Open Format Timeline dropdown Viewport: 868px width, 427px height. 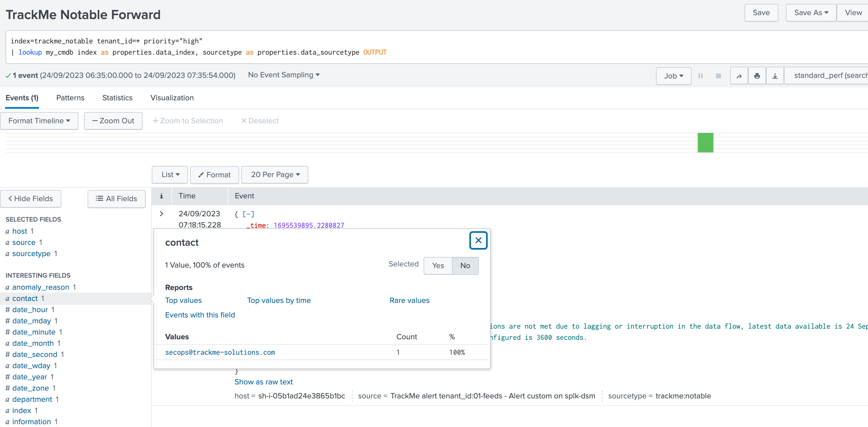click(39, 121)
